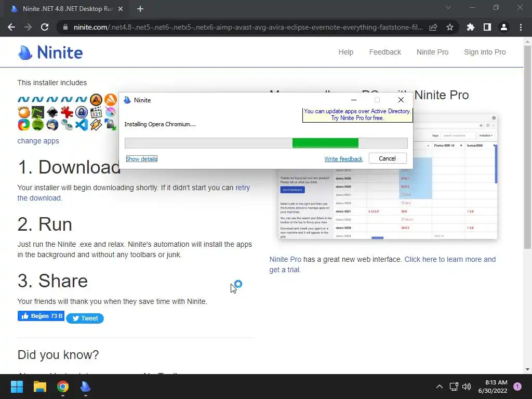Screen dimensions: 532x399
Task: Open the Chrome side panel
Action: (487, 27)
